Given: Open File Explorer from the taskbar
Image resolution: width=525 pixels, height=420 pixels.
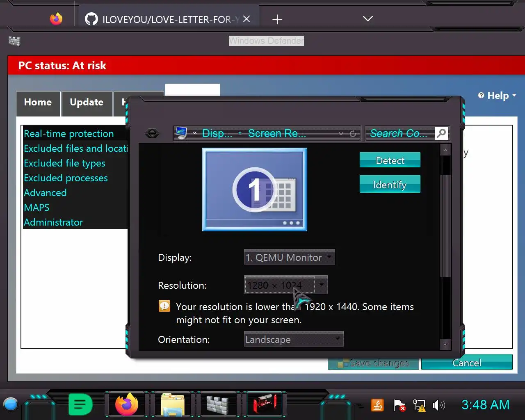Looking at the screenshot, I should (173, 404).
